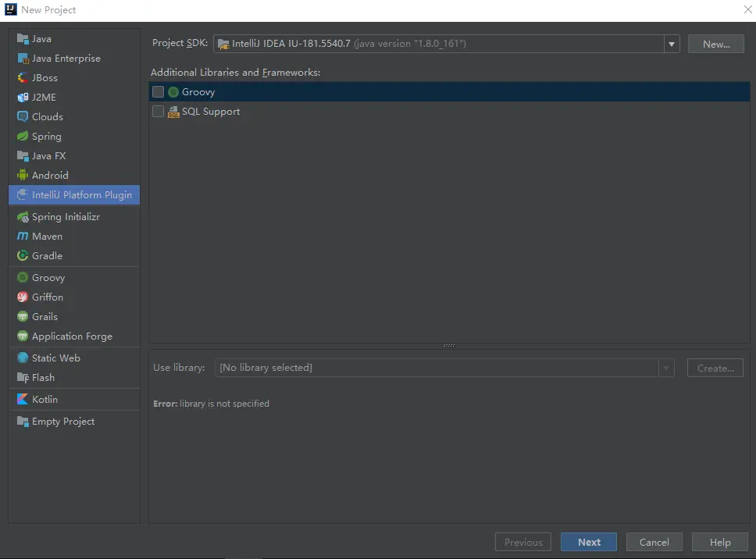Select IntelliJ Platform Plugin icon
The width and height of the screenshot is (756, 559).
click(x=23, y=194)
